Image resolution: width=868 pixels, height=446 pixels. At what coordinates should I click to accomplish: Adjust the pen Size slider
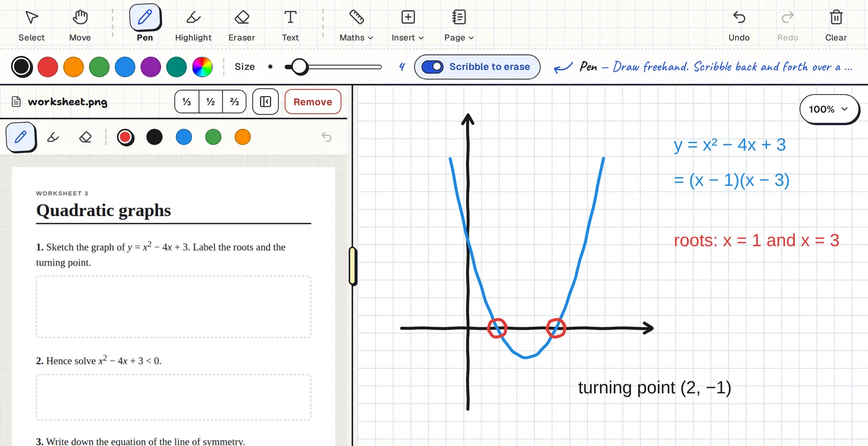333,67
